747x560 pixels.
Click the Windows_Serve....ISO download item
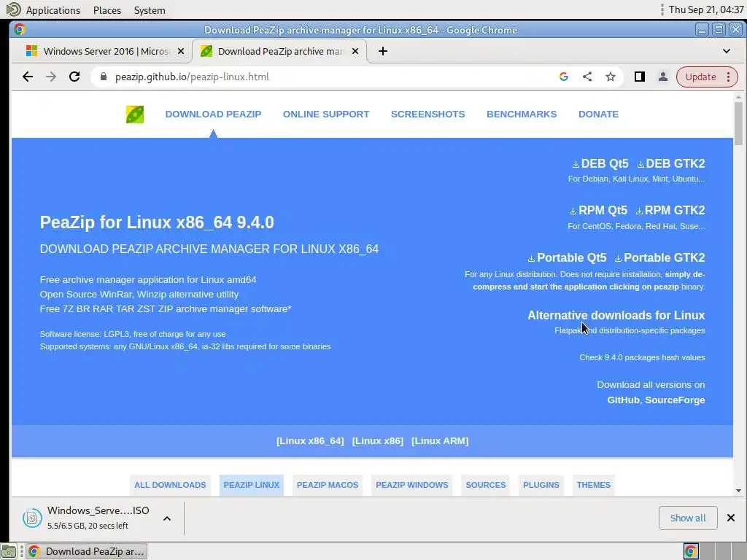click(x=98, y=518)
